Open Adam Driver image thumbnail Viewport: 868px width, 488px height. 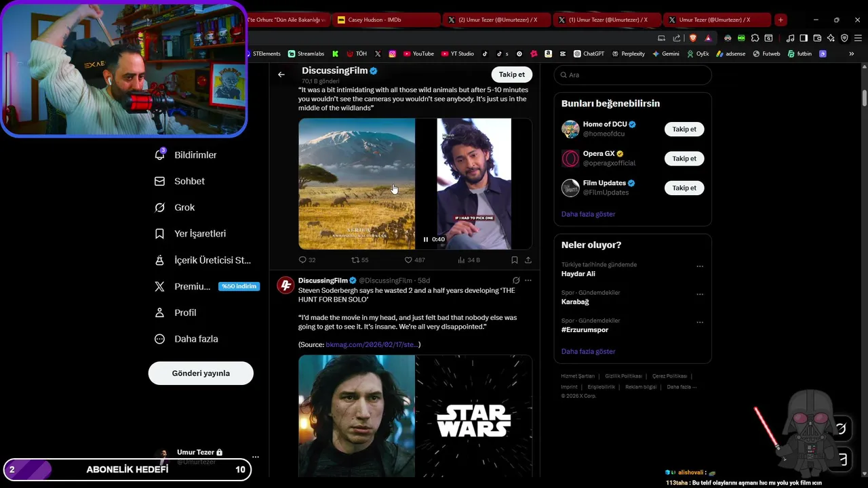(357, 415)
